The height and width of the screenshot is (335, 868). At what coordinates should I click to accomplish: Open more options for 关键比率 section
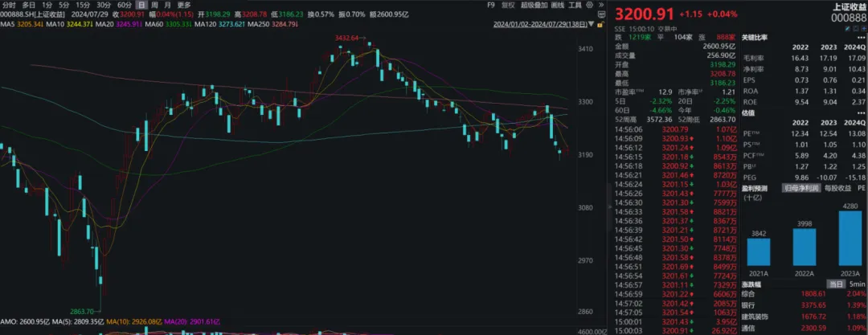tap(863, 38)
